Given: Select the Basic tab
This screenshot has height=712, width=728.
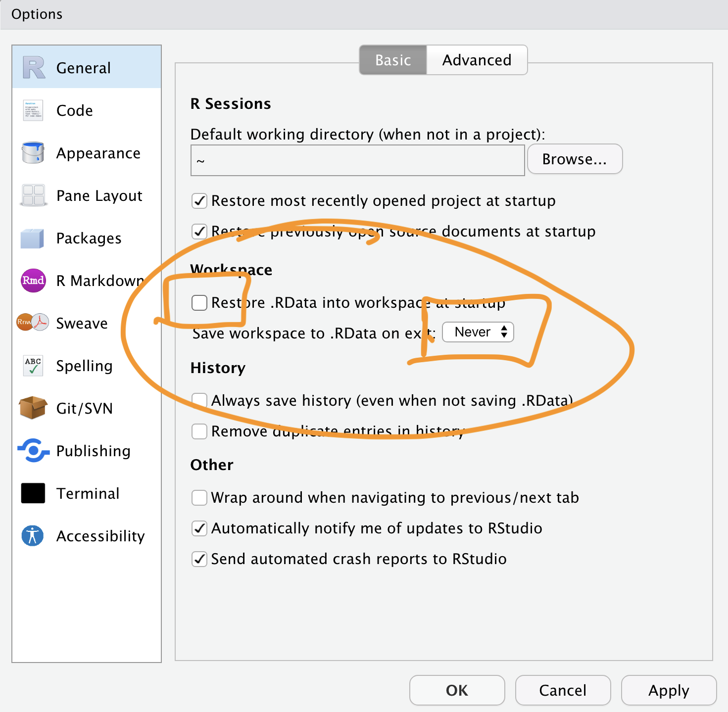Looking at the screenshot, I should point(393,60).
